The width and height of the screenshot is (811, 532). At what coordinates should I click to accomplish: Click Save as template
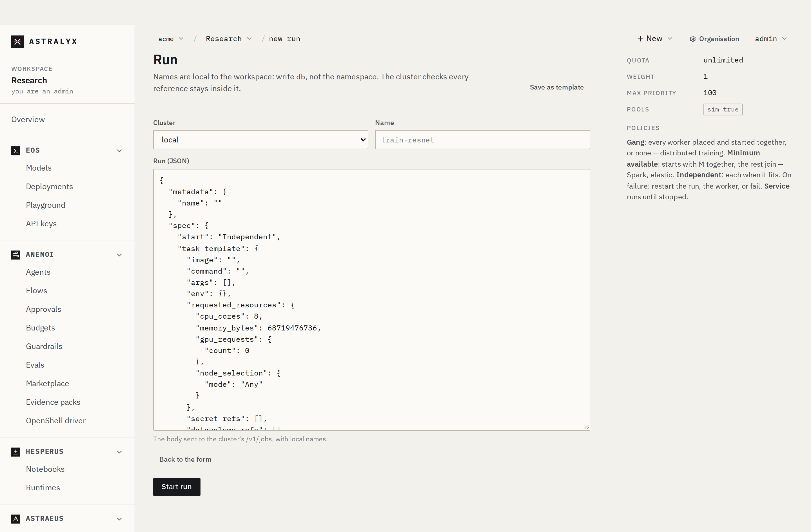(x=557, y=87)
